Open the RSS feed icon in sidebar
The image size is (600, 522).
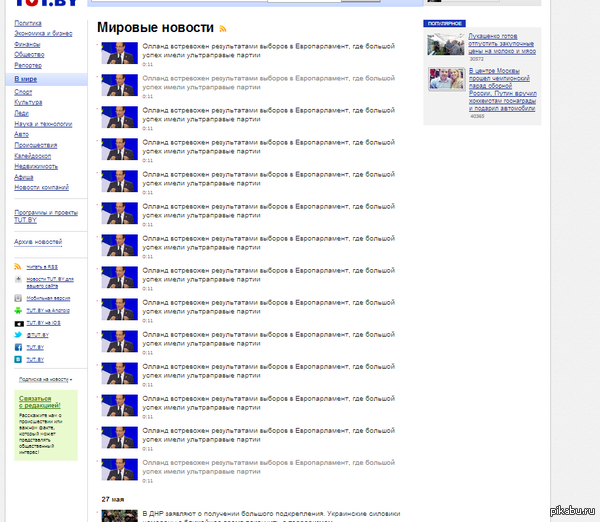tap(19, 267)
